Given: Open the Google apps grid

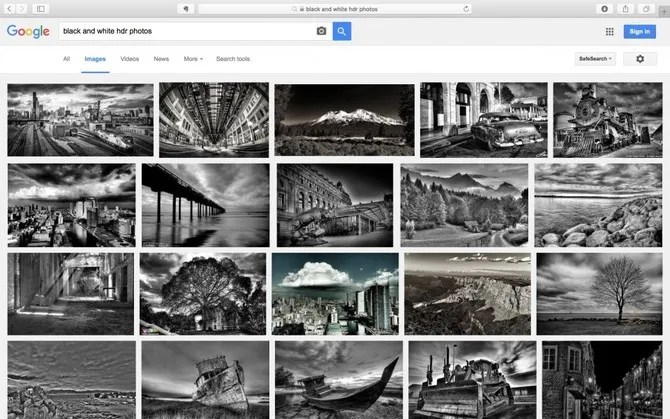Looking at the screenshot, I should [x=607, y=31].
